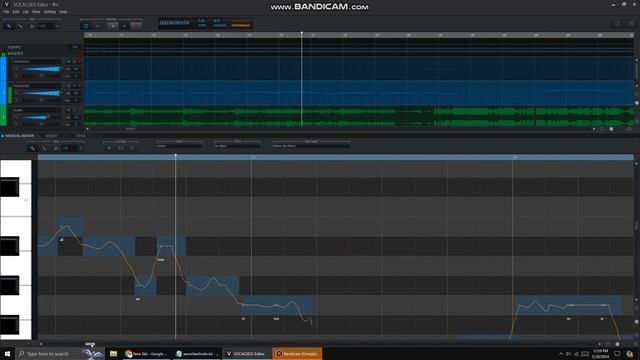Switch to the Bandicam taskbar button

(x=297, y=353)
